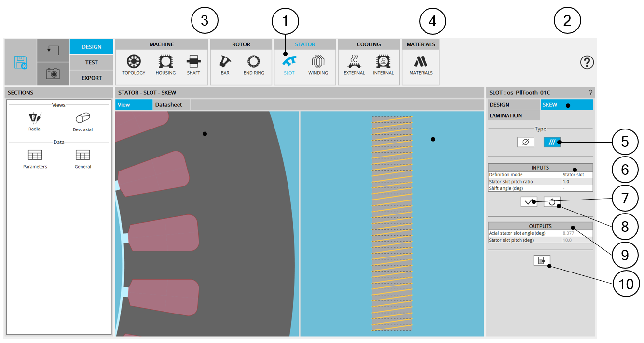This screenshot has height=343, width=644.
Task: Select the stator Winding icon
Action: [x=318, y=65]
